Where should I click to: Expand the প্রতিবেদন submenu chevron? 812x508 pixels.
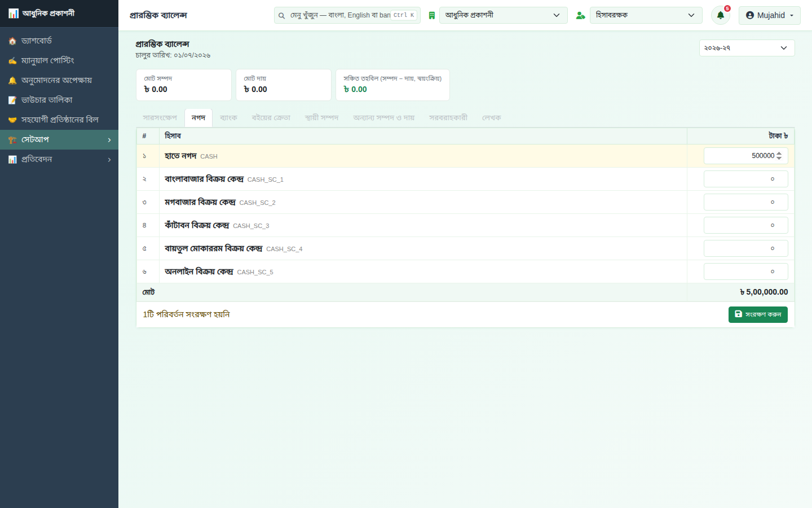pos(109,160)
